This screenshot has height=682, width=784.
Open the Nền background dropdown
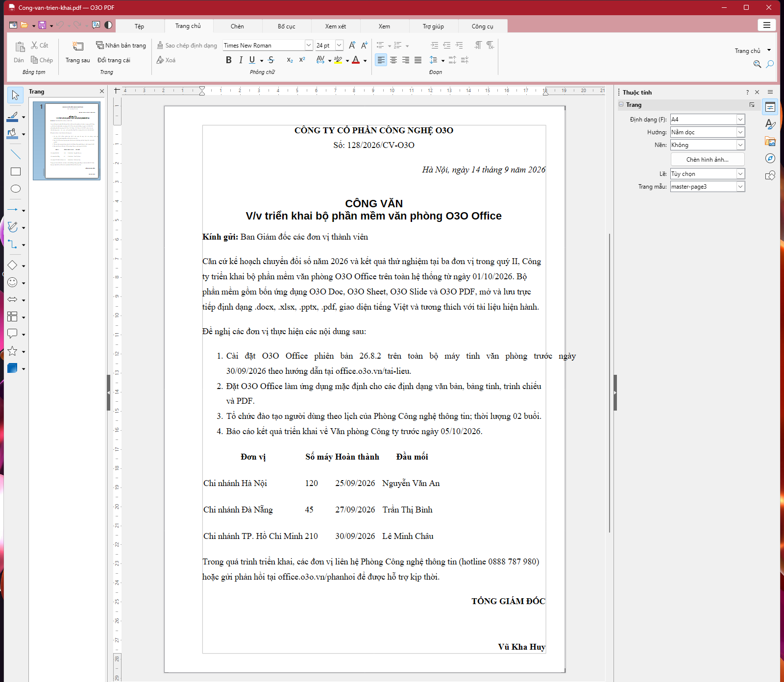740,145
